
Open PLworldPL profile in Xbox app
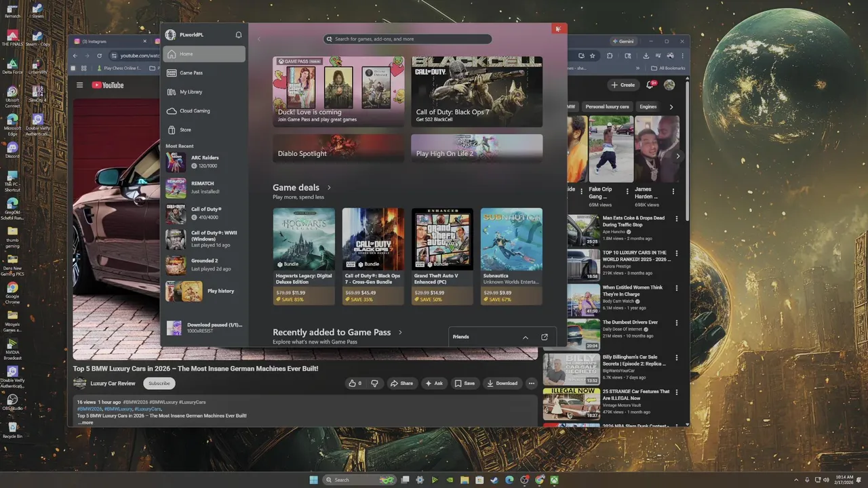pos(184,35)
